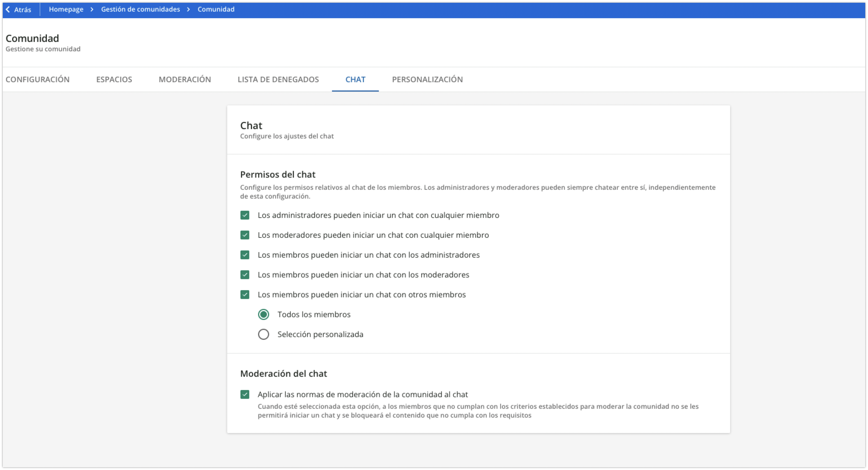Image resolution: width=868 pixels, height=470 pixels.
Task: Click the Comunidad breadcrumb item
Action: coord(216,9)
